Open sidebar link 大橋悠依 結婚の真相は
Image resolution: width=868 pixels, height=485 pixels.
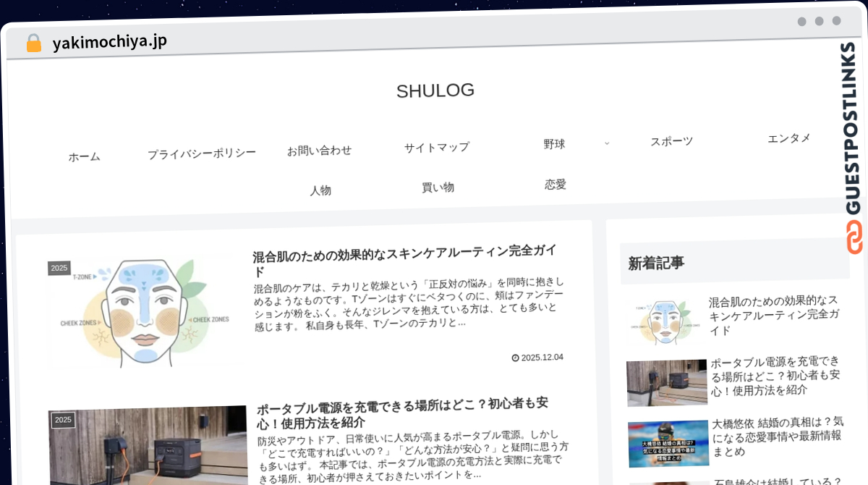point(778,436)
